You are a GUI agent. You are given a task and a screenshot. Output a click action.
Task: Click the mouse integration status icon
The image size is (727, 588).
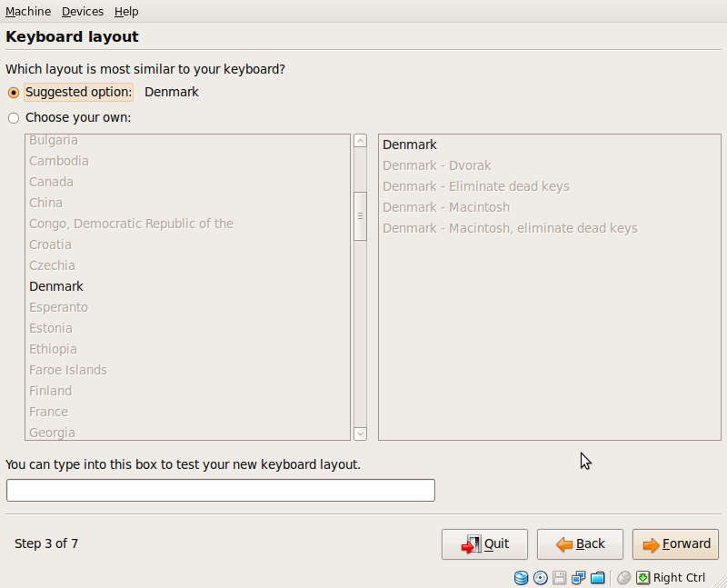click(624, 578)
